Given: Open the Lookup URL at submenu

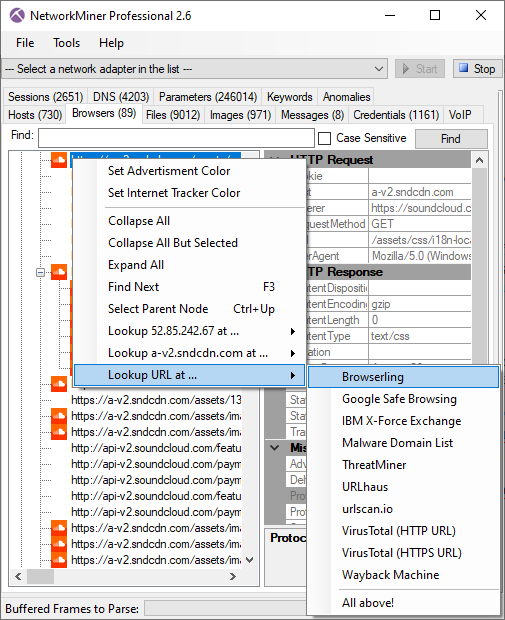Looking at the screenshot, I should [x=189, y=375].
